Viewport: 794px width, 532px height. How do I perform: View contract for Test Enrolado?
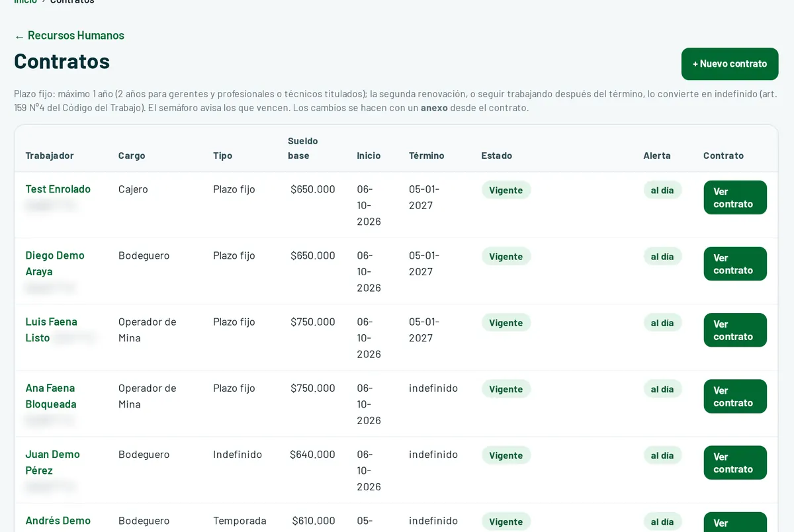(x=735, y=197)
